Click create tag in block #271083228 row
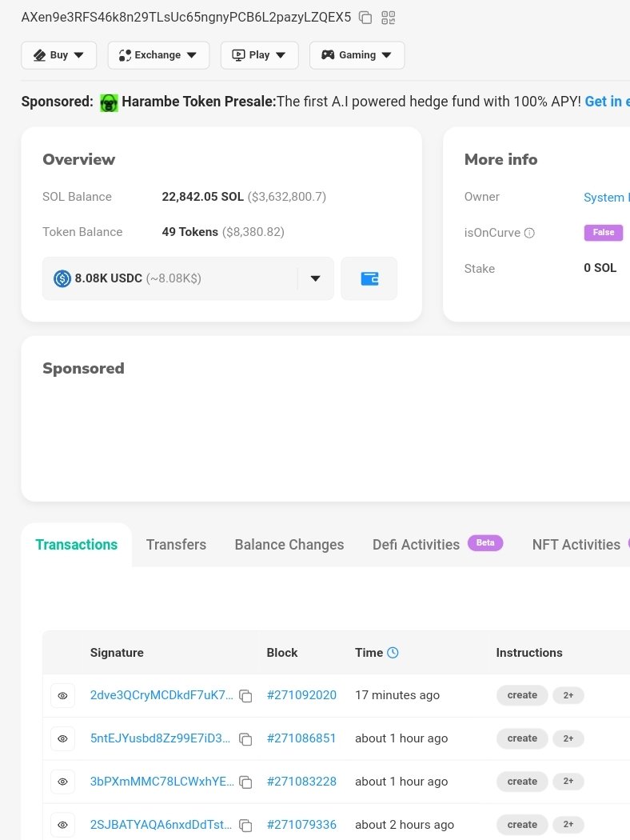Image resolution: width=630 pixels, height=840 pixels. pos(522,782)
